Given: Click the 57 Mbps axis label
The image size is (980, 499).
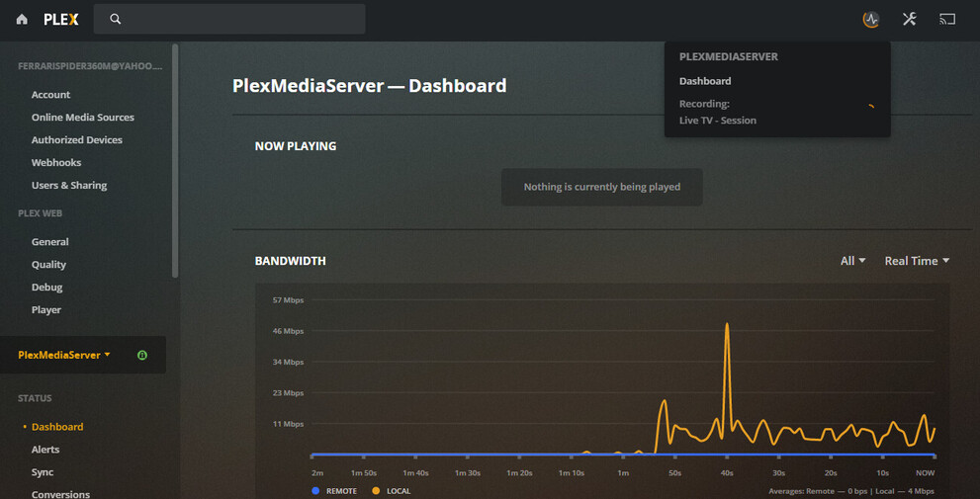Looking at the screenshot, I should pos(288,300).
